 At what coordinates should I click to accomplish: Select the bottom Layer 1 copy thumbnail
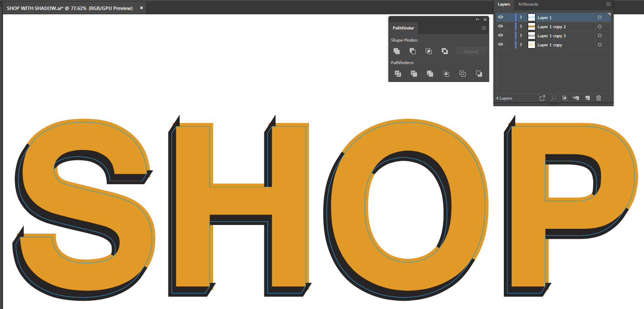(x=532, y=45)
